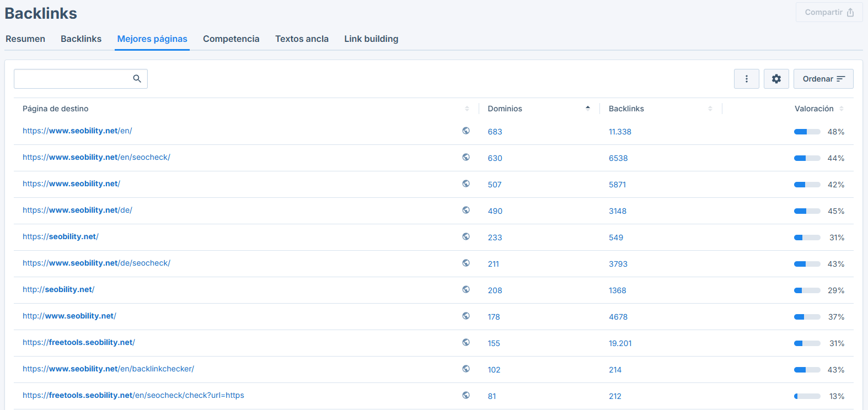Open link http://seobility.net/
The width and height of the screenshot is (868, 410).
click(58, 289)
